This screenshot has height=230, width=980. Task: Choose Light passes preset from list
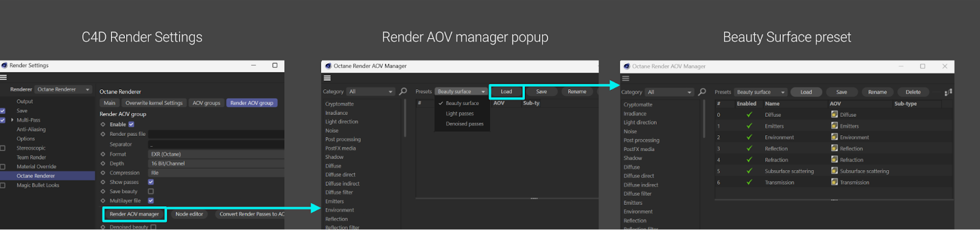pos(459,114)
